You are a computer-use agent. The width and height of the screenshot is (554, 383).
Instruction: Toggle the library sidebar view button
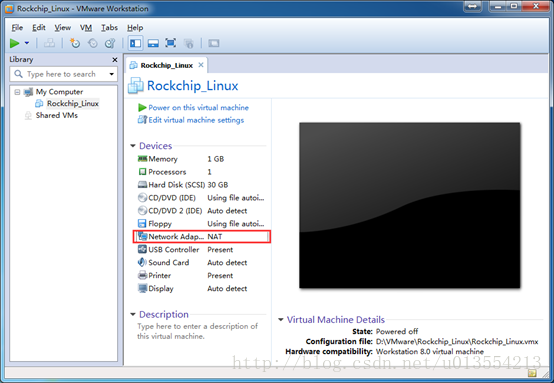click(x=136, y=43)
